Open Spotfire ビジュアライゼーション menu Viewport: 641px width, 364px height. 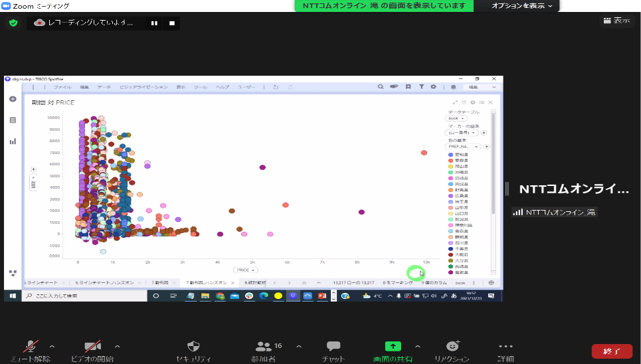coord(143,87)
